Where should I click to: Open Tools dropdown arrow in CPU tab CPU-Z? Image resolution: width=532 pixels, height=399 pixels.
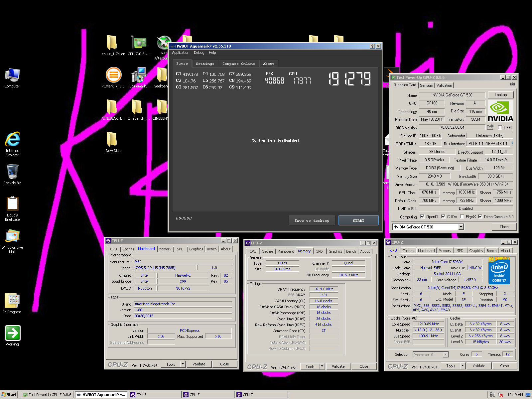463,366
